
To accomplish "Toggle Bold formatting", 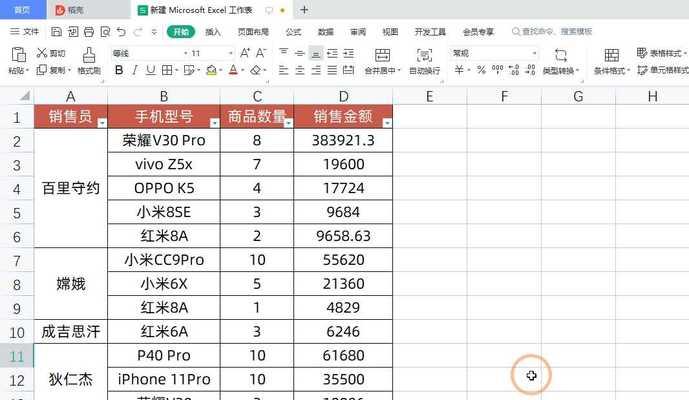I will [x=119, y=70].
